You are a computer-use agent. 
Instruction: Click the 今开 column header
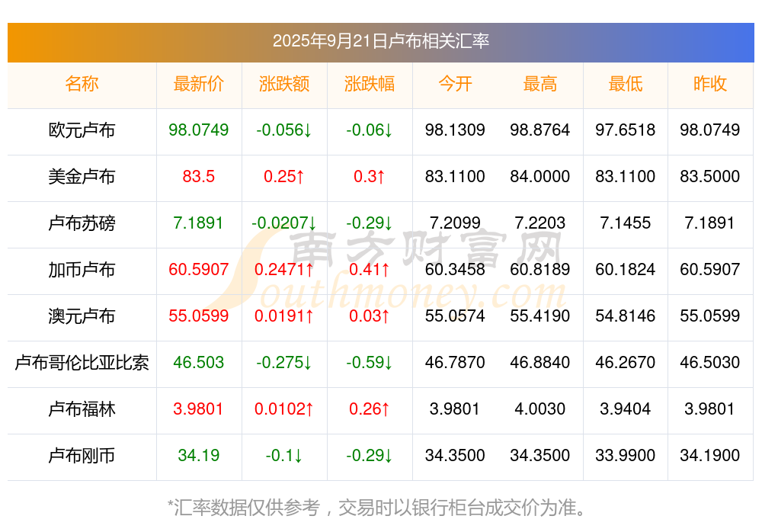[x=455, y=84]
